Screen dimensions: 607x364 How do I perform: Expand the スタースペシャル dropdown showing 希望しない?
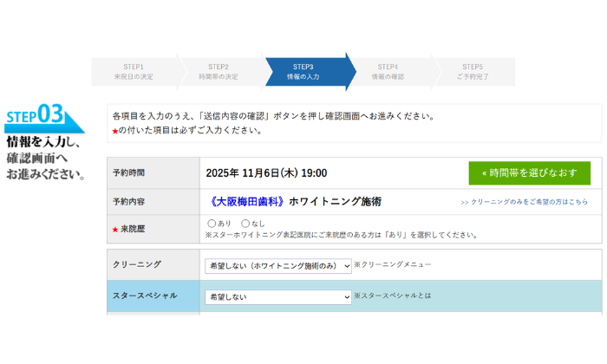(x=277, y=296)
